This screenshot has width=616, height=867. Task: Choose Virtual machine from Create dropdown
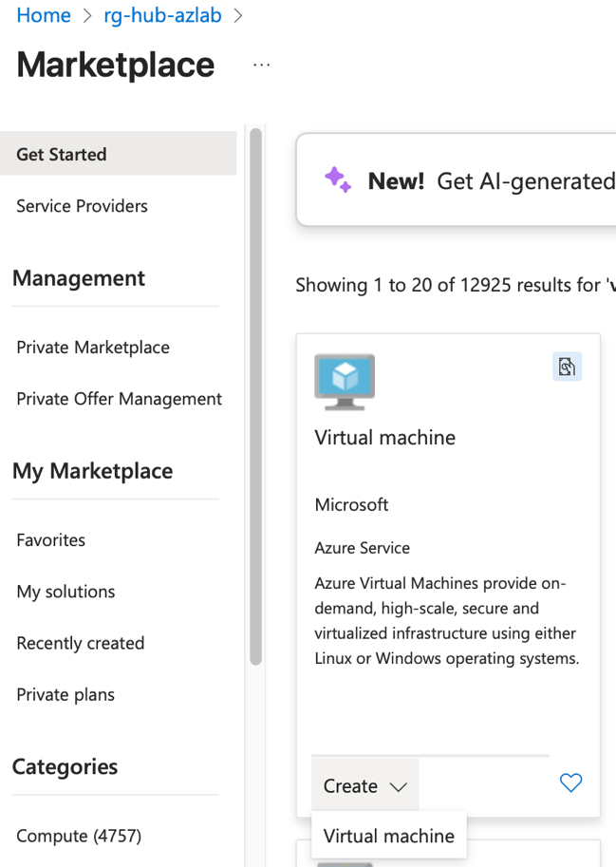tap(389, 836)
